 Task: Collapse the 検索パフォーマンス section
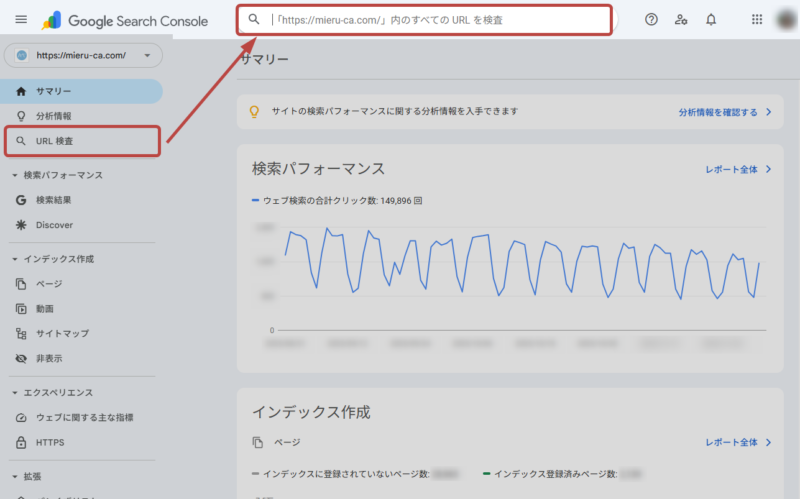click(x=14, y=175)
